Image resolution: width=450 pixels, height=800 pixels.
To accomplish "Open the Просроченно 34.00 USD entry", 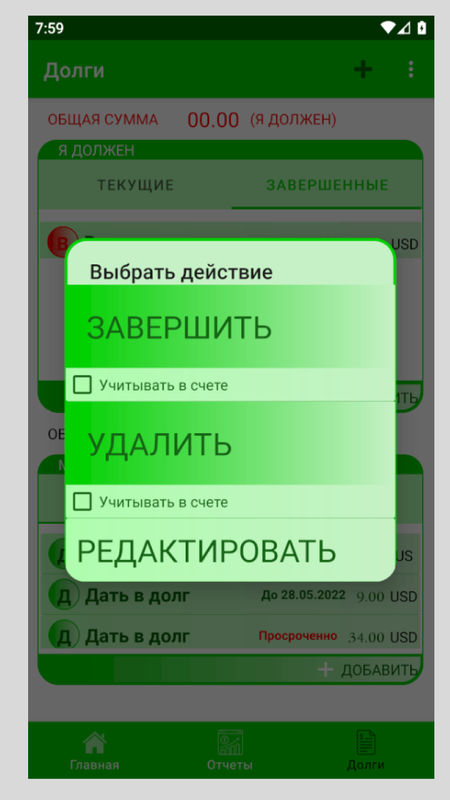I will tap(231, 635).
